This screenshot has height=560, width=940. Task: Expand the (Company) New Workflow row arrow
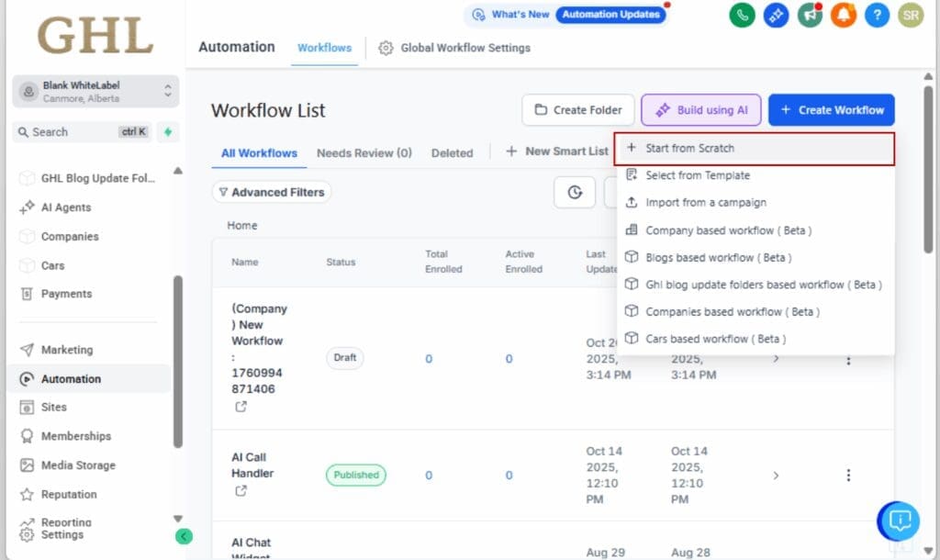776,358
